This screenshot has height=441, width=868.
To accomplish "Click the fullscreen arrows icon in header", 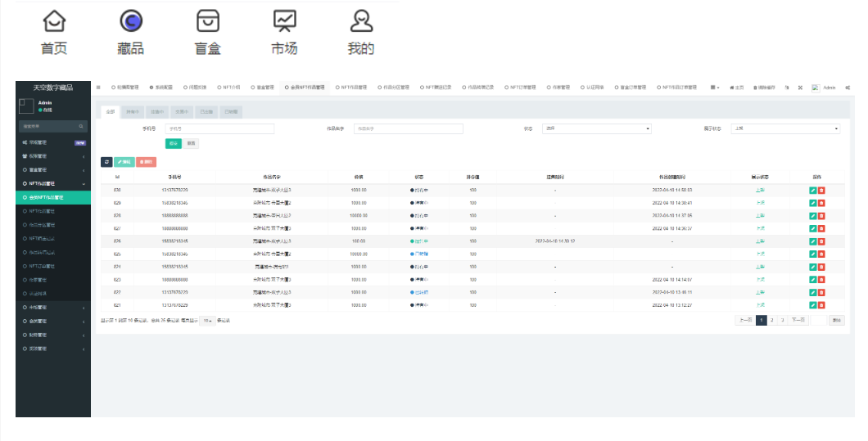I will [800, 88].
